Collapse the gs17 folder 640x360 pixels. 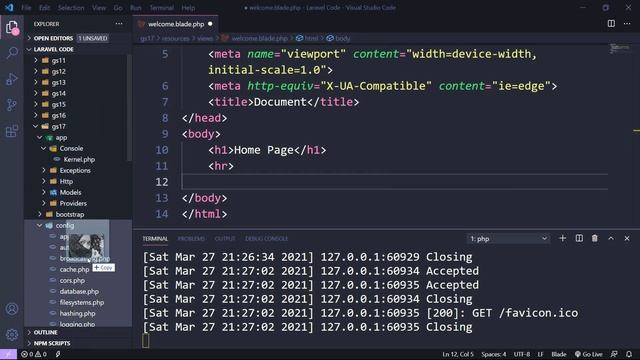(x=78, y=126)
